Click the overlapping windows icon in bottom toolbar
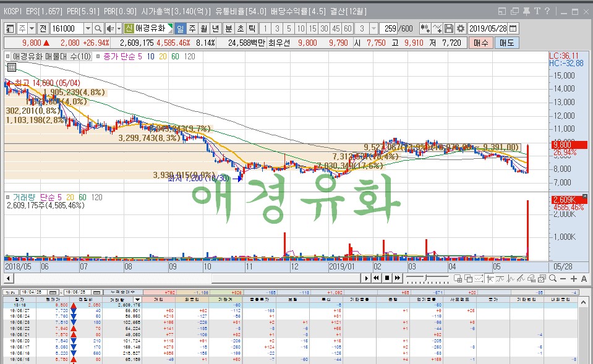 click(x=468, y=279)
